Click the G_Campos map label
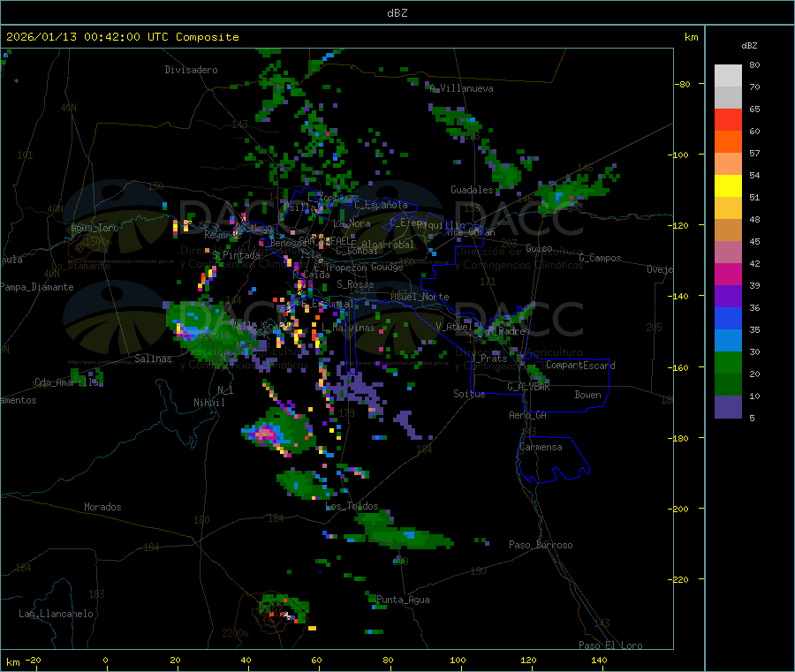Image resolution: width=795 pixels, height=672 pixels. (x=600, y=258)
